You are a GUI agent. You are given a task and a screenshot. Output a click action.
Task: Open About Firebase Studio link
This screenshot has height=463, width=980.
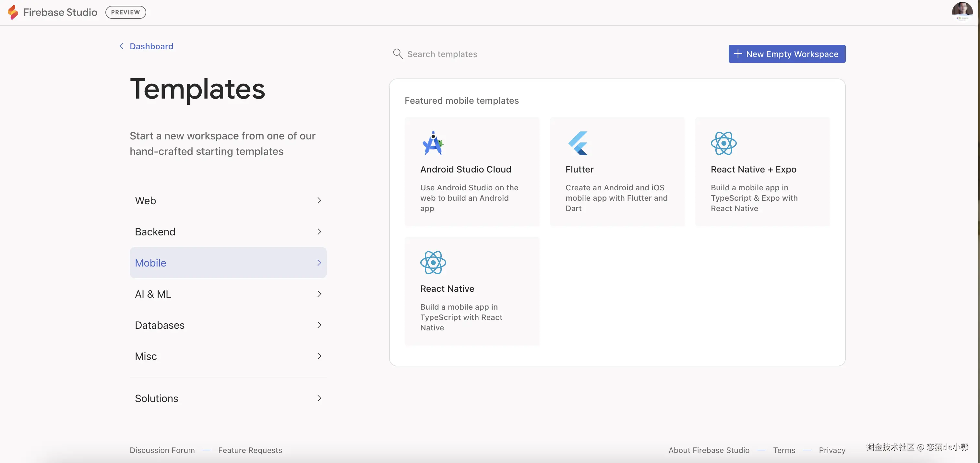pos(709,450)
